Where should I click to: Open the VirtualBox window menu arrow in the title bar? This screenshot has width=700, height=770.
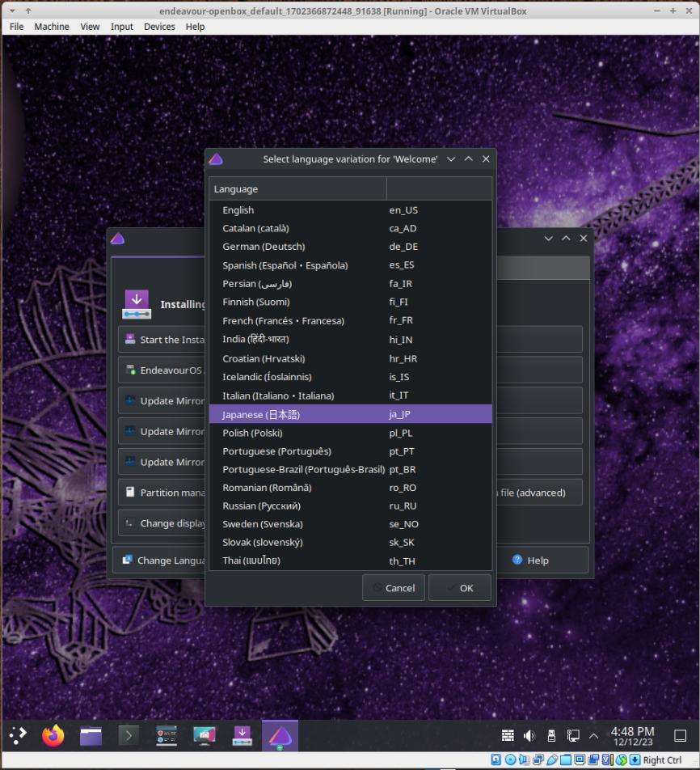tap(12, 11)
